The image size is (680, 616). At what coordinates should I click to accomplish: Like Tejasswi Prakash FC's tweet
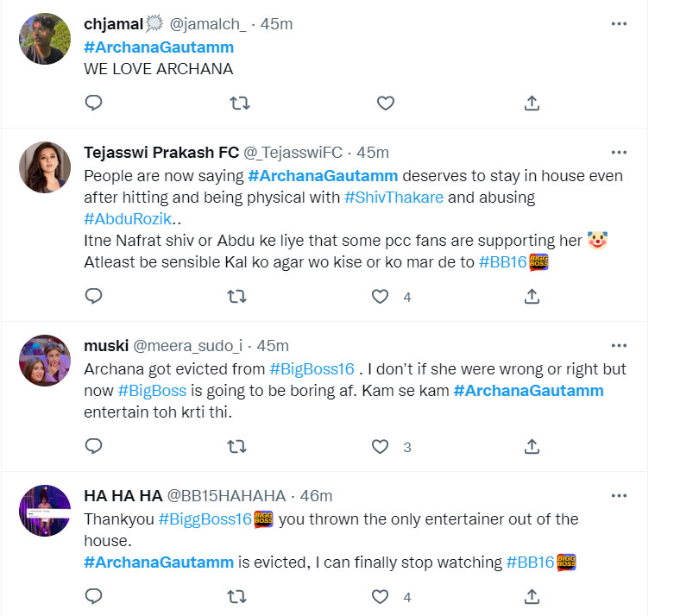tap(380, 297)
